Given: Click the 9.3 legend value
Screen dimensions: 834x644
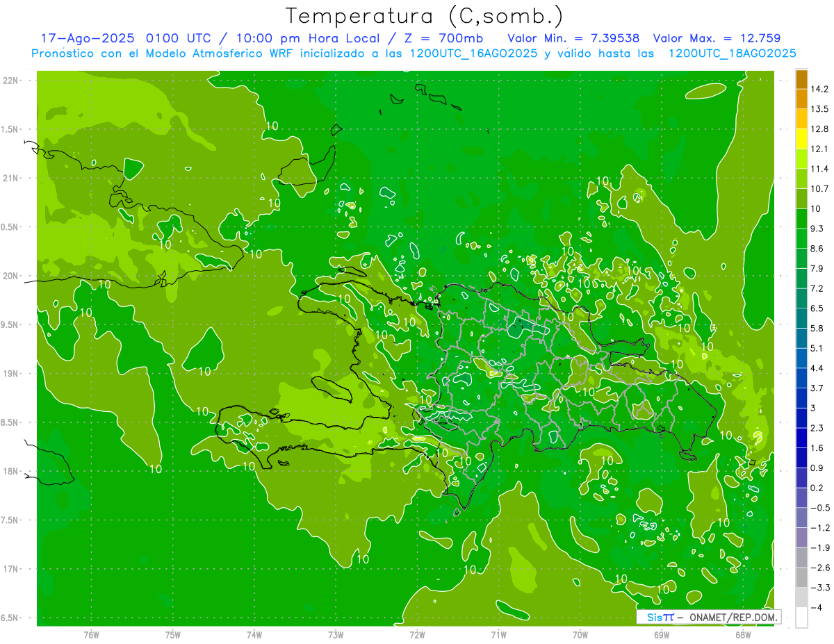Looking at the screenshot, I should tap(817, 228).
